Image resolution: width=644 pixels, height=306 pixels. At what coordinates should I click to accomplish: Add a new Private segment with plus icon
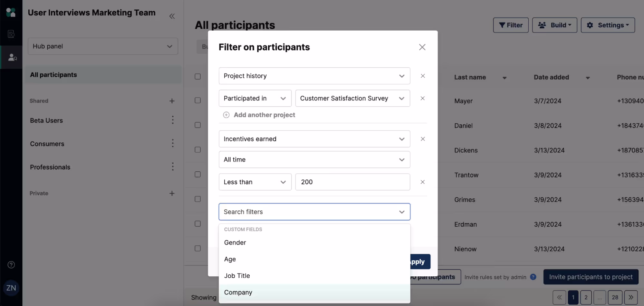click(172, 193)
